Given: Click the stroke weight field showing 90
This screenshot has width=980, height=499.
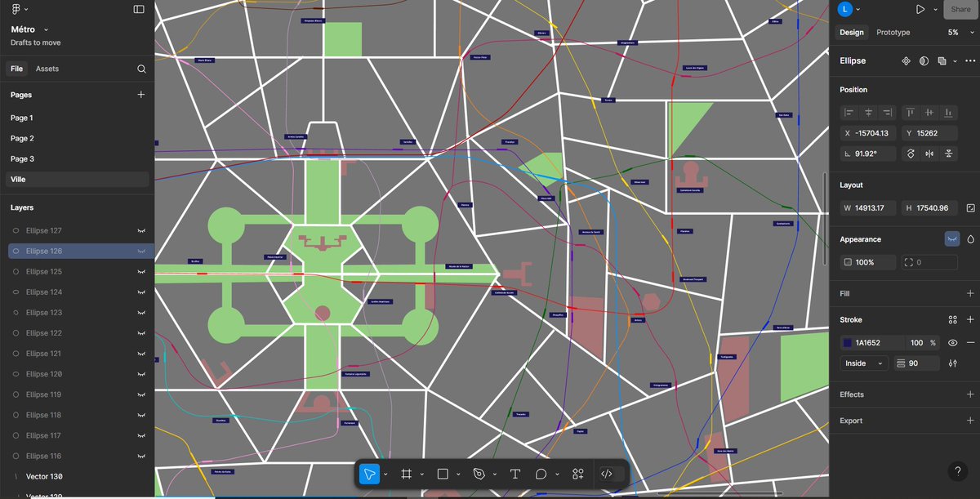Looking at the screenshot, I should click(x=916, y=363).
